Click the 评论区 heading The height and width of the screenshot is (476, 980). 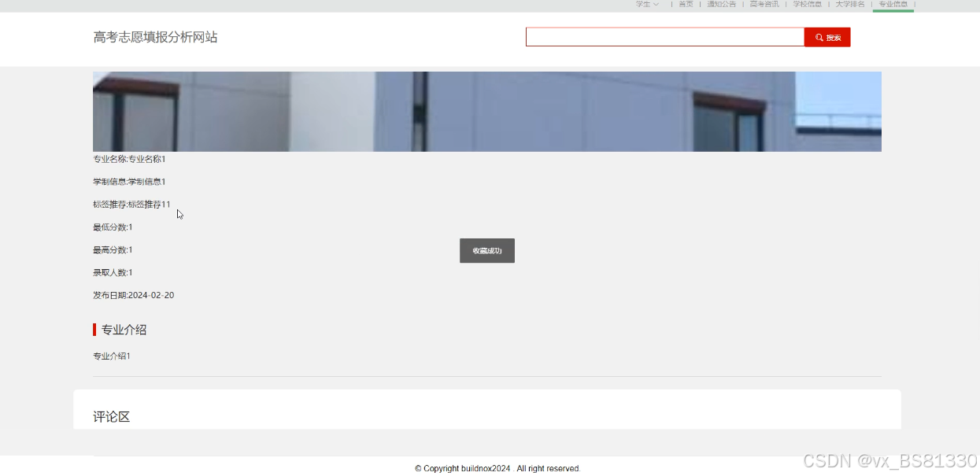[x=111, y=417]
